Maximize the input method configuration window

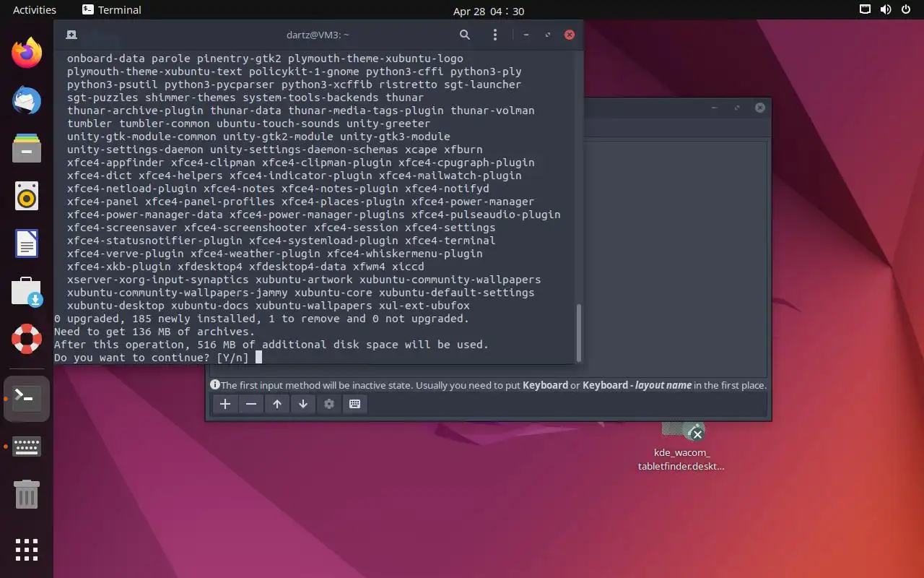click(x=737, y=108)
